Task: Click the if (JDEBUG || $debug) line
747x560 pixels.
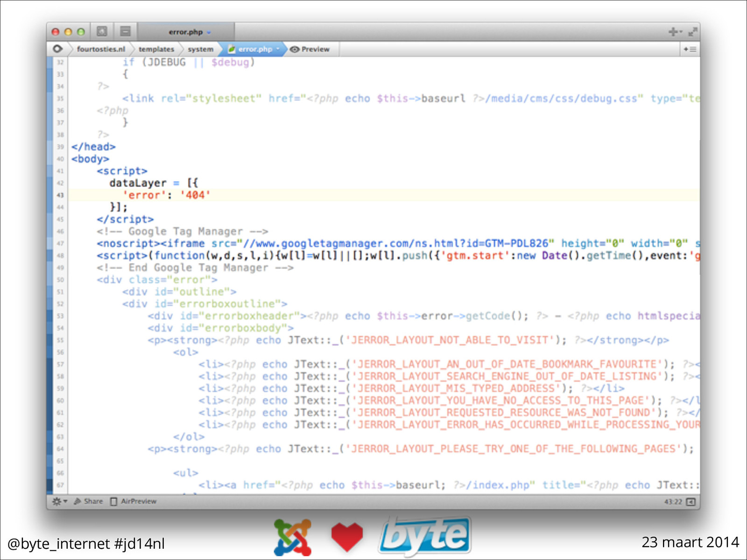Action: pyautogui.click(x=189, y=62)
